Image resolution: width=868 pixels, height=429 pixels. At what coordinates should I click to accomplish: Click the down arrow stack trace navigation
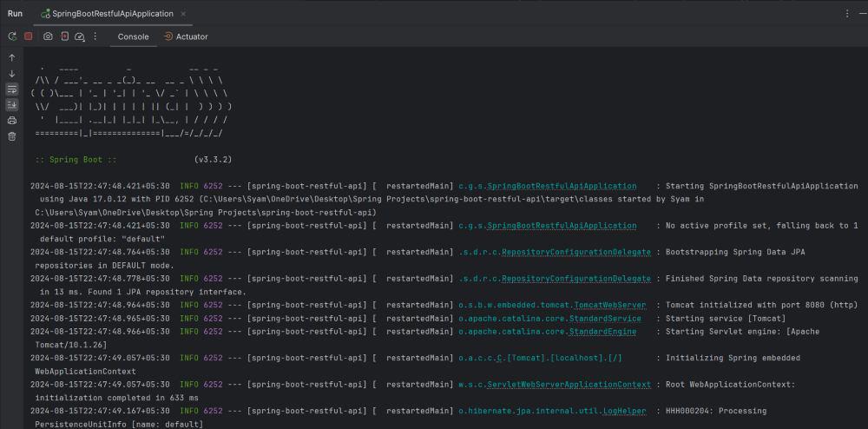click(12, 74)
